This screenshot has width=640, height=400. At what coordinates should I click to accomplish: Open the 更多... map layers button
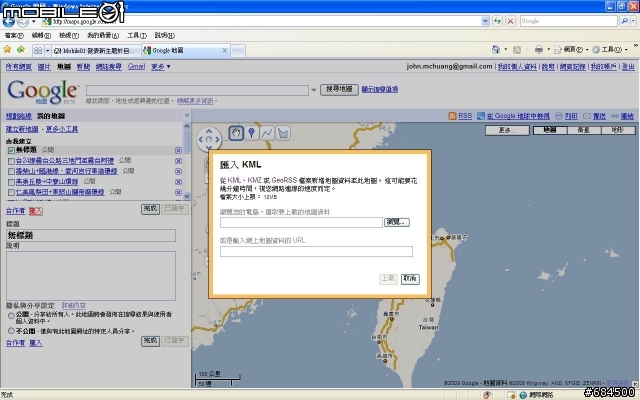coord(507,130)
